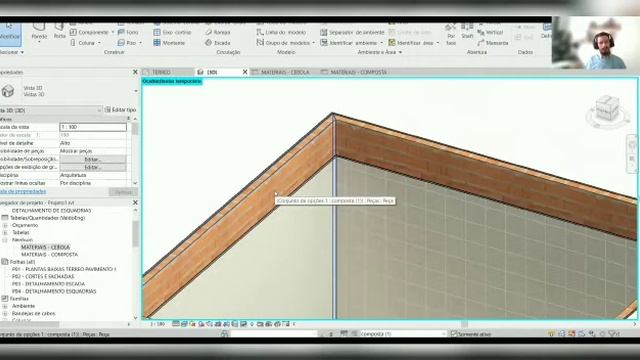Select the Shaft opening tool
The image size is (640, 360).
point(467,31)
